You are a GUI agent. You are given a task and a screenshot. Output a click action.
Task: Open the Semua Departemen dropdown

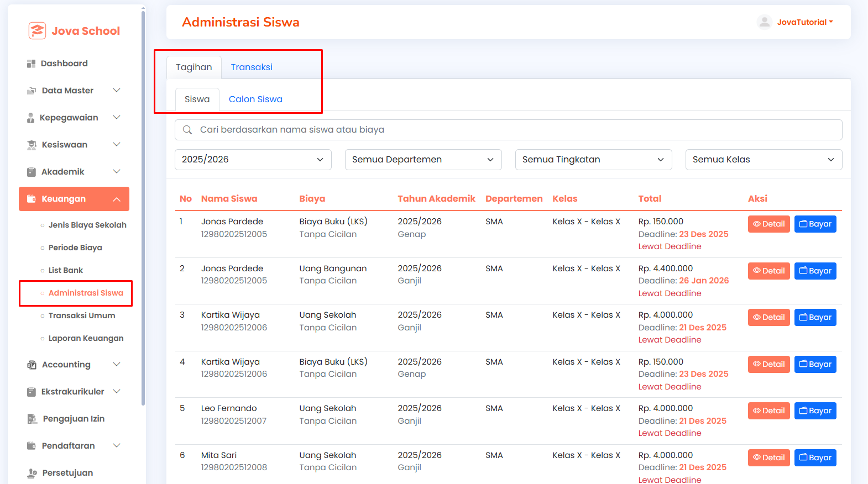[x=423, y=160]
